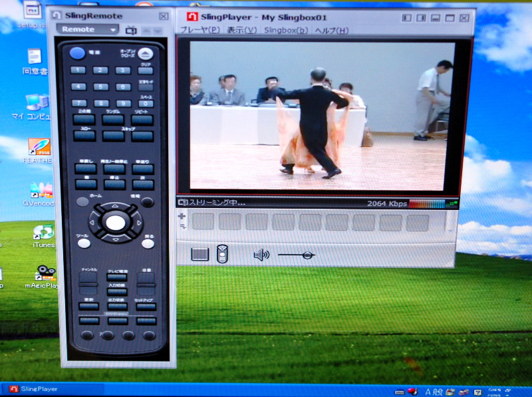This screenshot has height=397, width=532.
Task: Open the 表示(V) menu
Action: (241, 31)
